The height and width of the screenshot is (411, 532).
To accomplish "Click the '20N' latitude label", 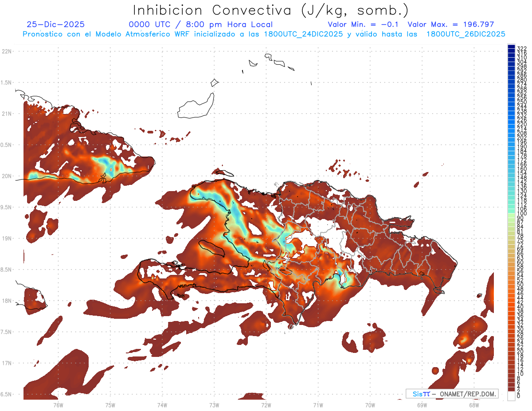I will 7,176.
